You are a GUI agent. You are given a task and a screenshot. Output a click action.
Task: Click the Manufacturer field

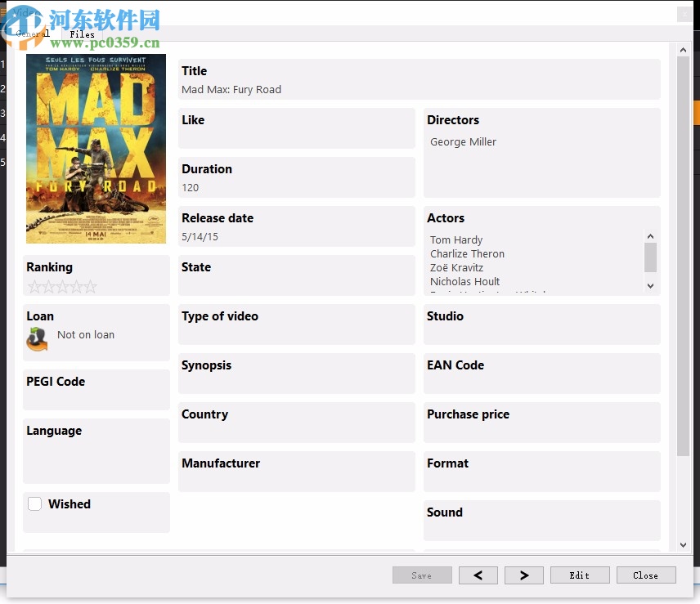point(296,472)
